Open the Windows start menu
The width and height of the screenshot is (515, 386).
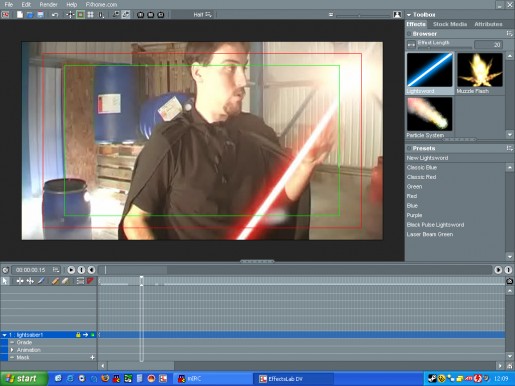point(23,379)
